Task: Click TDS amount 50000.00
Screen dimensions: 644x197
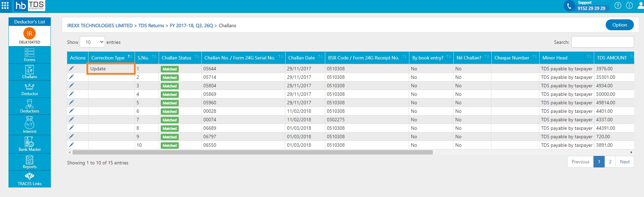Action: pos(605,94)
